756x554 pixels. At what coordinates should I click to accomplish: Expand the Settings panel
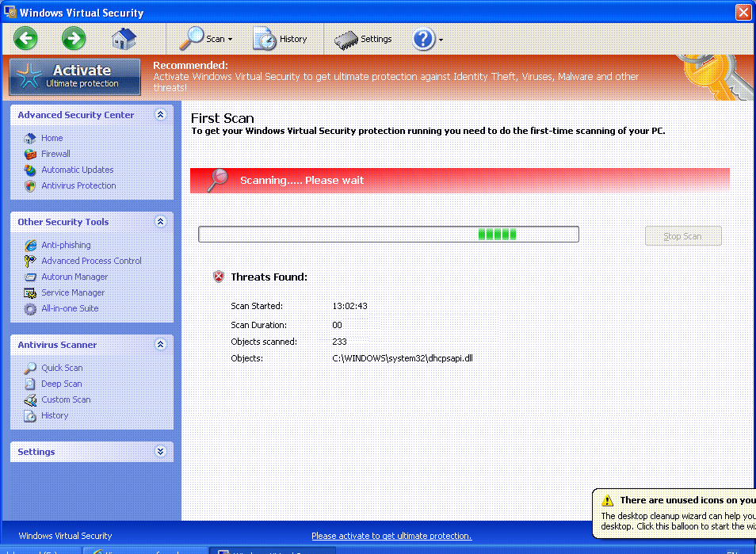pyautogui.click(x=161, y=451)
